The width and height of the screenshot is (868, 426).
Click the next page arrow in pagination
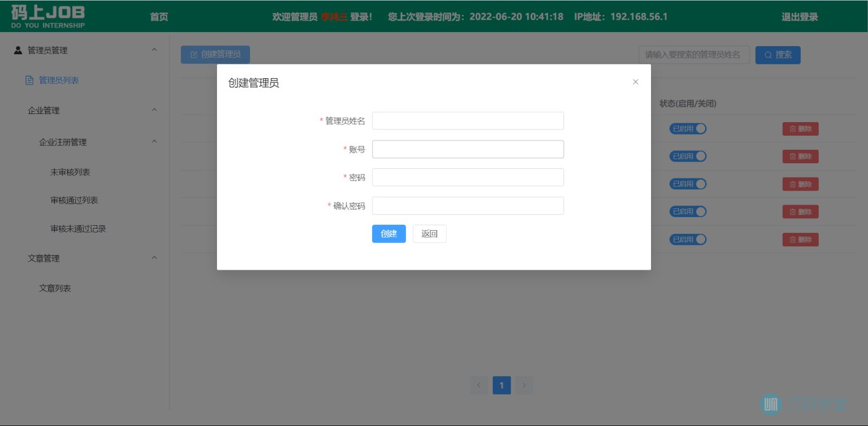coord(524,385)
